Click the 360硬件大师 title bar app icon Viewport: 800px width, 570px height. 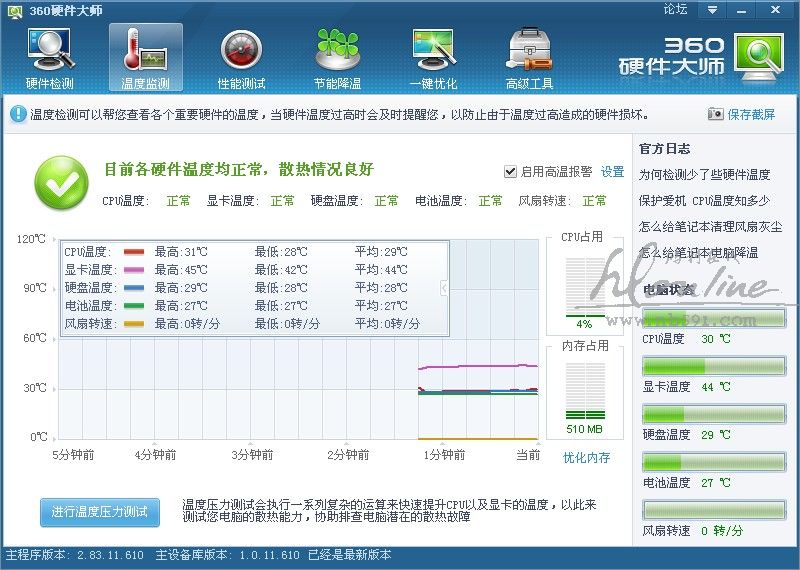(x=15, y=11)
